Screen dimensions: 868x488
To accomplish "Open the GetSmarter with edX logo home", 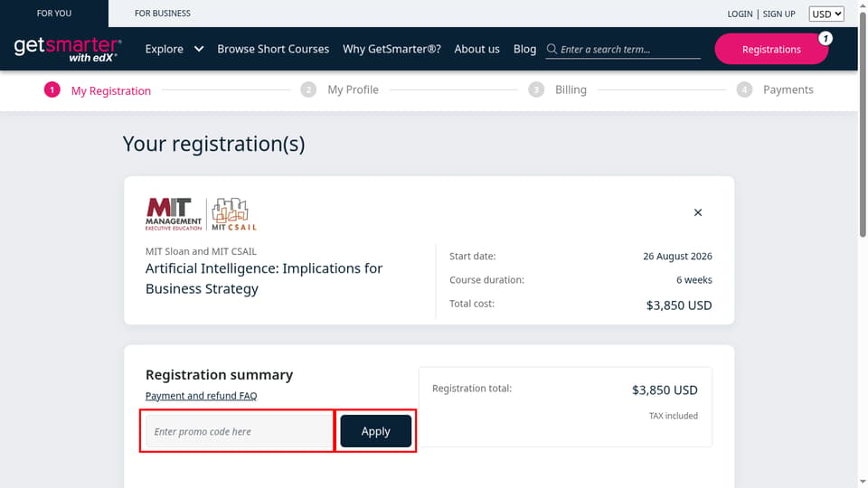I will 68,49.
